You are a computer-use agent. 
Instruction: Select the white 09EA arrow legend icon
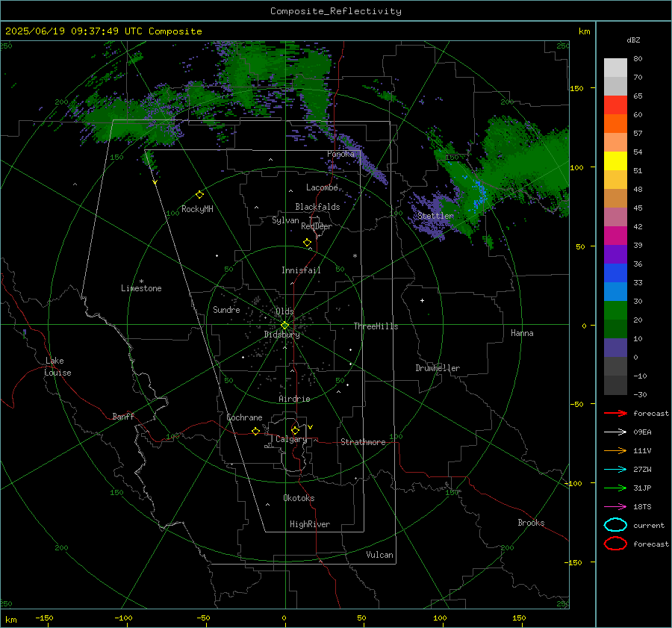tap(615, 432)
